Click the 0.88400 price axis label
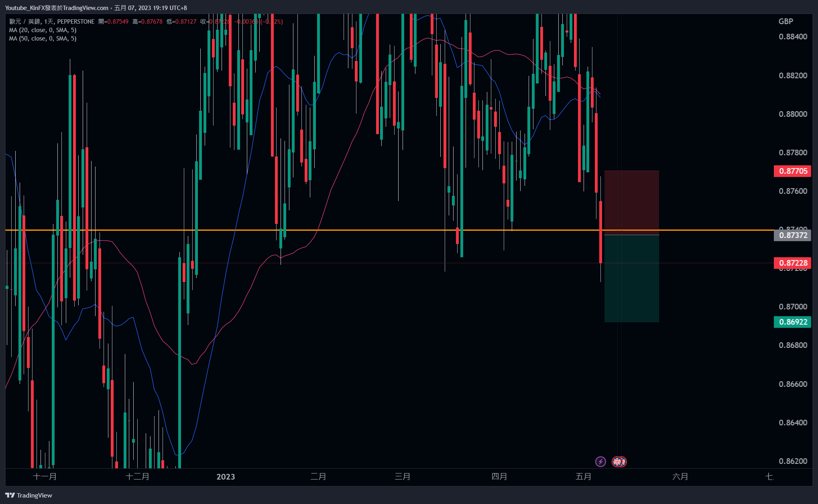 click(793, 37)
